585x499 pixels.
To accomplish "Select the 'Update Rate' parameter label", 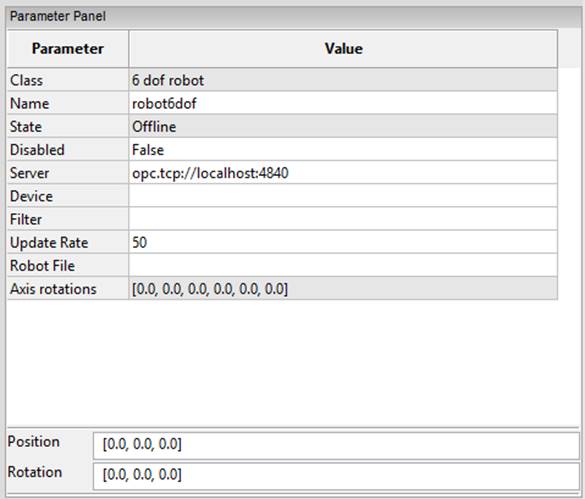I will pyautogui.click(x=68, y=242).
